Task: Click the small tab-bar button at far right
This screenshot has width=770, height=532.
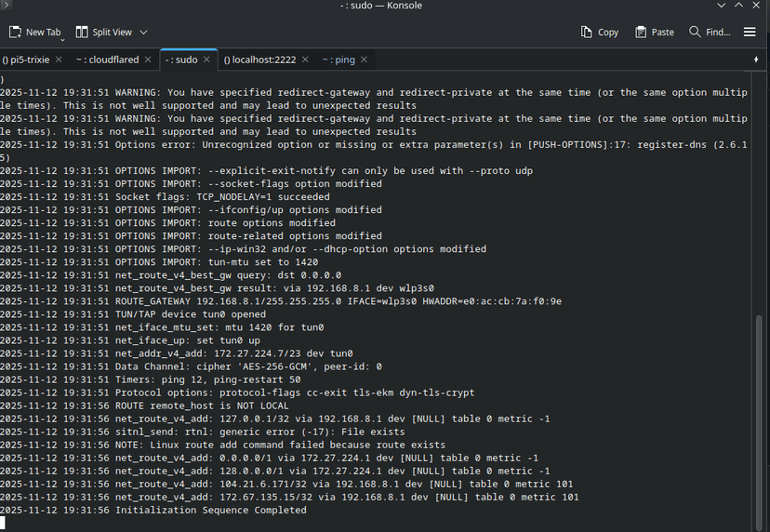Action: (x=755, y=60)
